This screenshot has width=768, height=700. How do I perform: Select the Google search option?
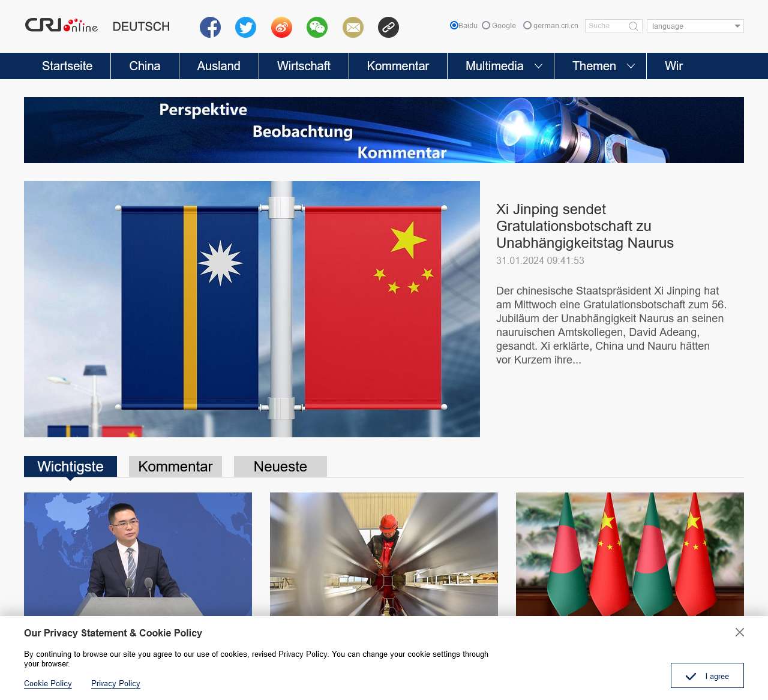pyautogui.click(x=486, y=25)
